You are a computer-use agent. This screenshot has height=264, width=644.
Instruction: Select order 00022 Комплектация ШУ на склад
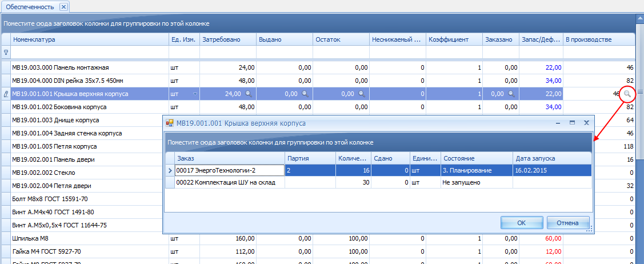tap(378, 182)
